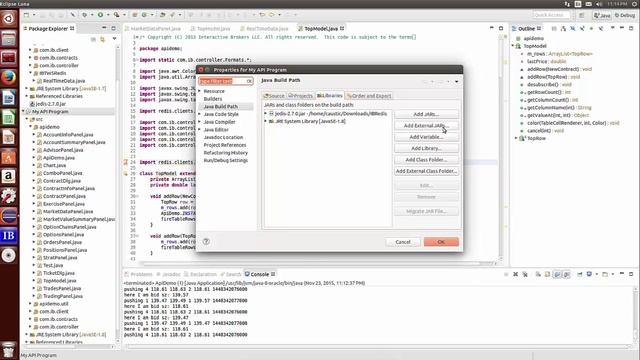Viewport: 640px width, 360px height.
Task: Switch to the Projects tab in Java Build Path
Action: 300,96
